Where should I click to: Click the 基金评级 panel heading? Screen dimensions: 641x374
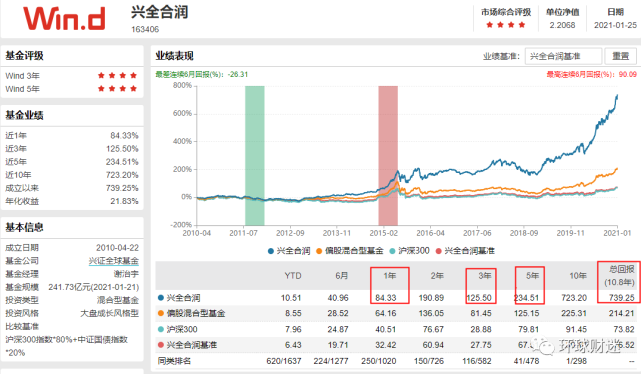(25, 56)
